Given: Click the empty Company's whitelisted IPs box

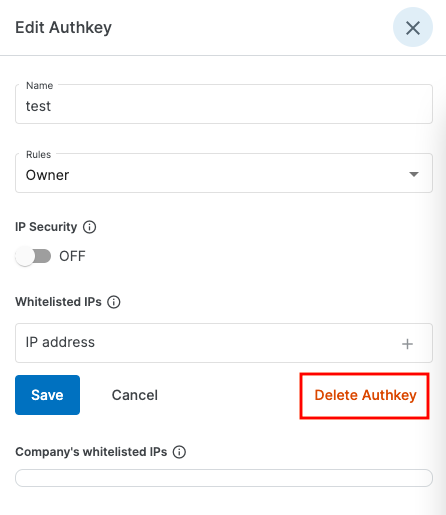Looking at the screenshot, I should coord(224,478).
